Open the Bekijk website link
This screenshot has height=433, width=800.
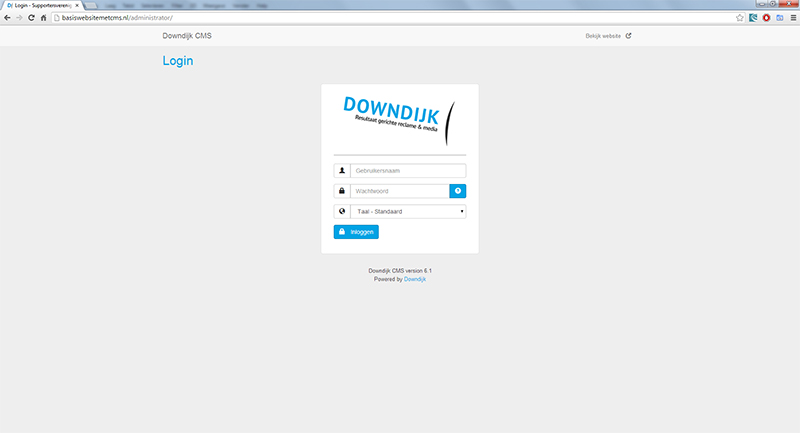click(x=603, y=36)
